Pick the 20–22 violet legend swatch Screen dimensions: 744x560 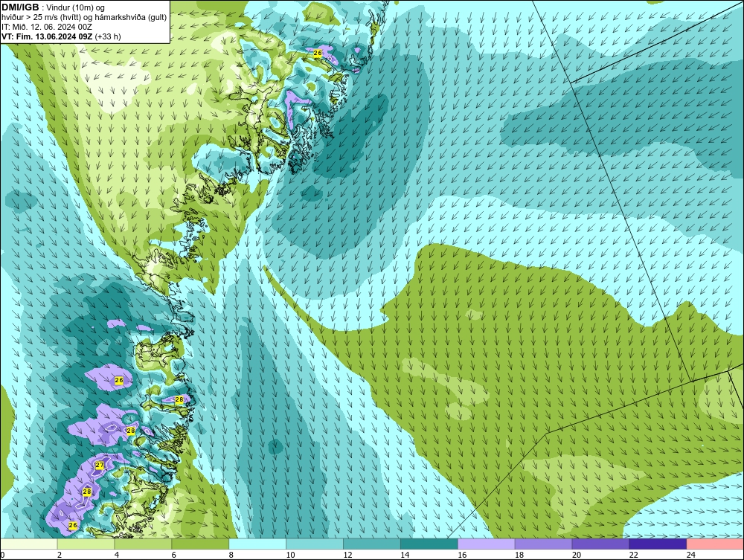(x=600, y=544)
